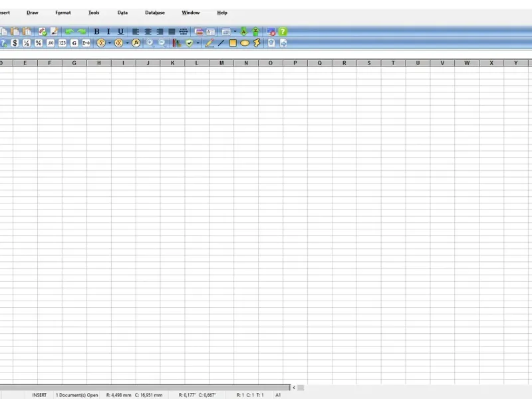Zoom out with magnifier minus
The image size is (532, 399).
[x=162, y=43]
